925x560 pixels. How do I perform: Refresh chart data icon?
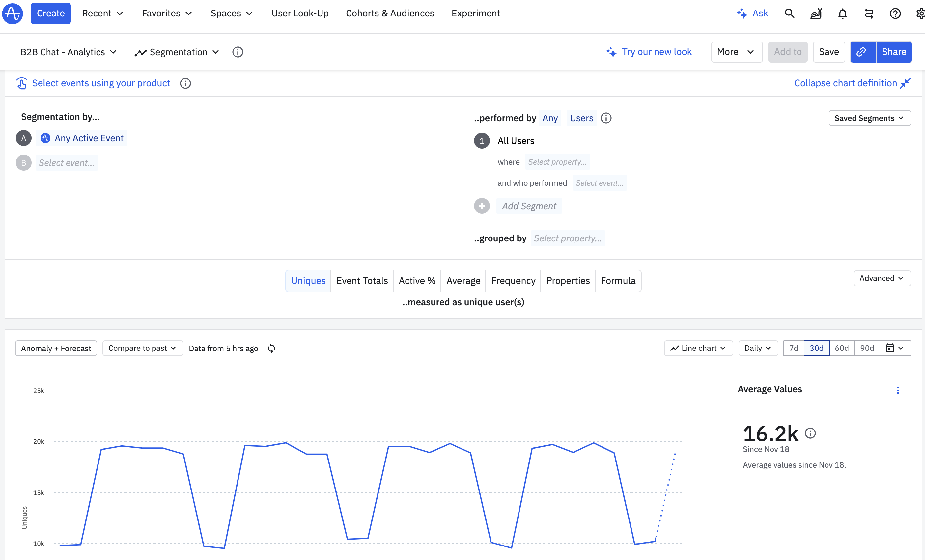[271, 348]
